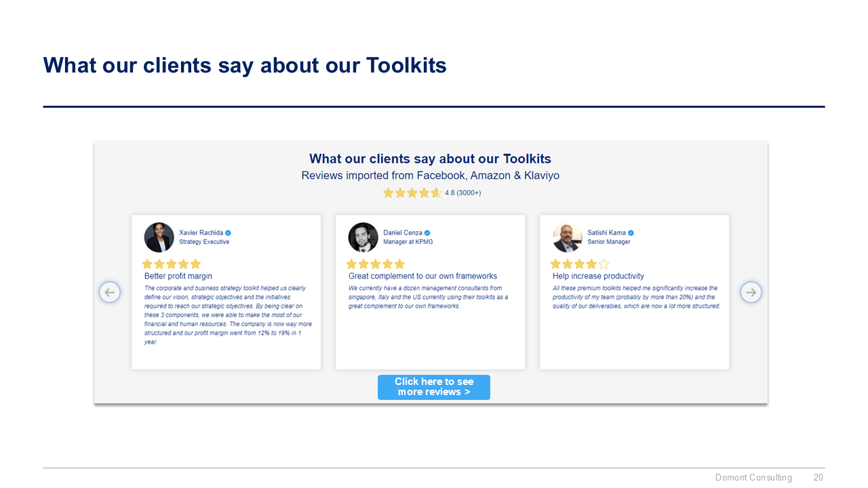Select Xavier Rachida's profile photo
868x488 pixels.
[159, 237]
